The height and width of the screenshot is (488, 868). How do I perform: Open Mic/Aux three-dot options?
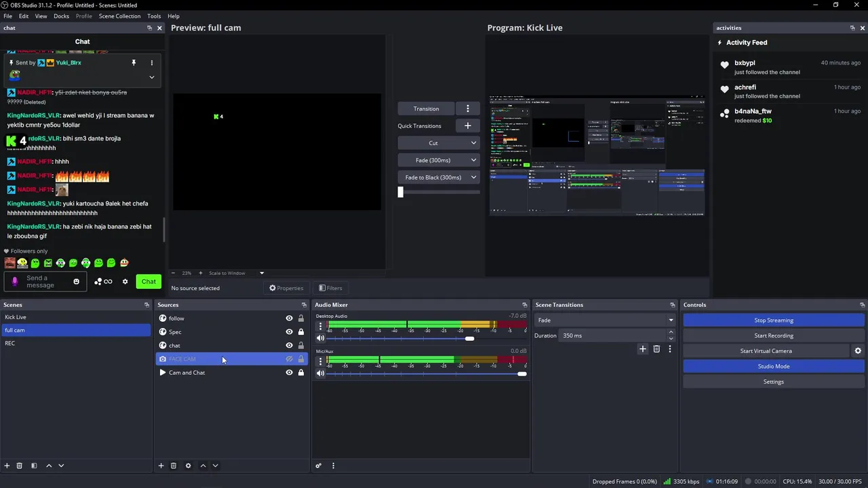click(x=320, y=361)
